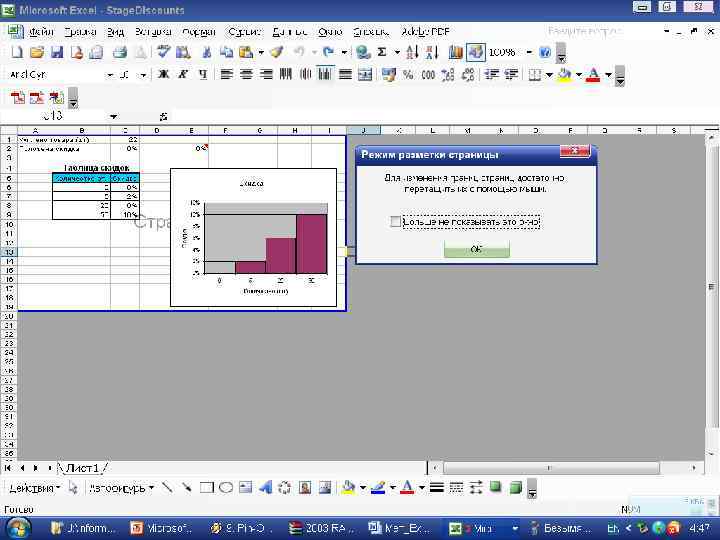
Task: Open the font size dropdown
Action: click(x=143, y=75)
